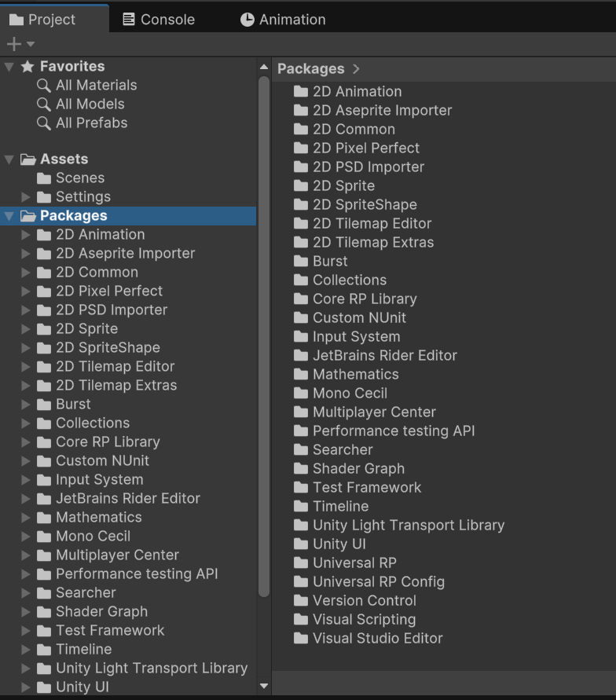Click Custom NUnit folder icon in tree

[44, 461]
